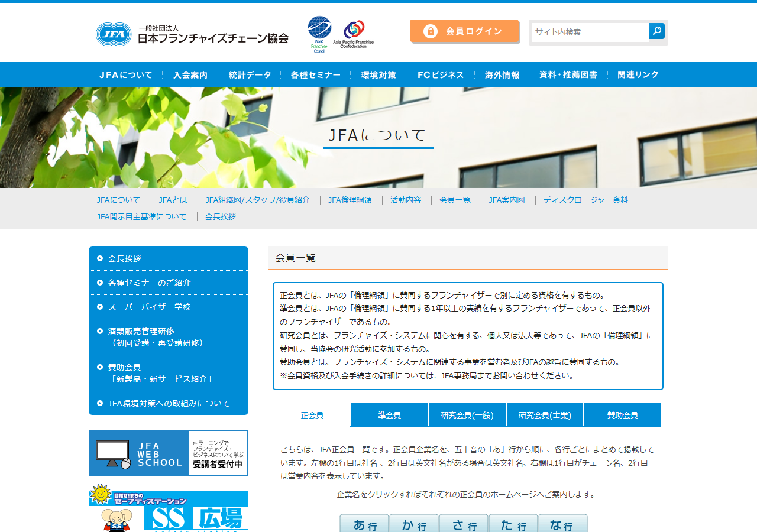Open 酒類販売管理研修 in the sidebar
Screen dimensions: 757x532
click(x=169, y=337)
